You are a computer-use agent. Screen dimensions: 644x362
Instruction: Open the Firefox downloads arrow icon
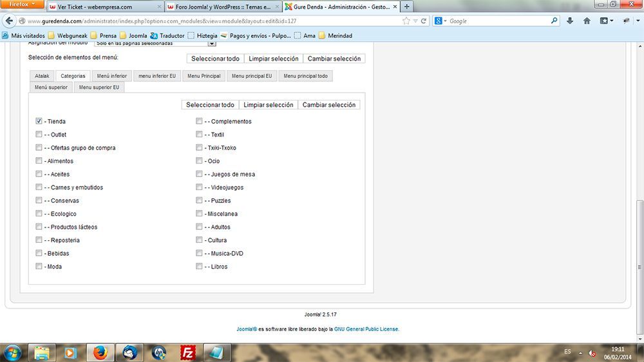570,21
